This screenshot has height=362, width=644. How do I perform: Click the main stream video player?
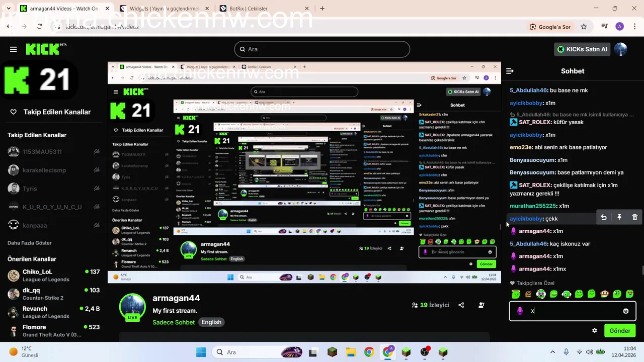(x=304, y=172)
